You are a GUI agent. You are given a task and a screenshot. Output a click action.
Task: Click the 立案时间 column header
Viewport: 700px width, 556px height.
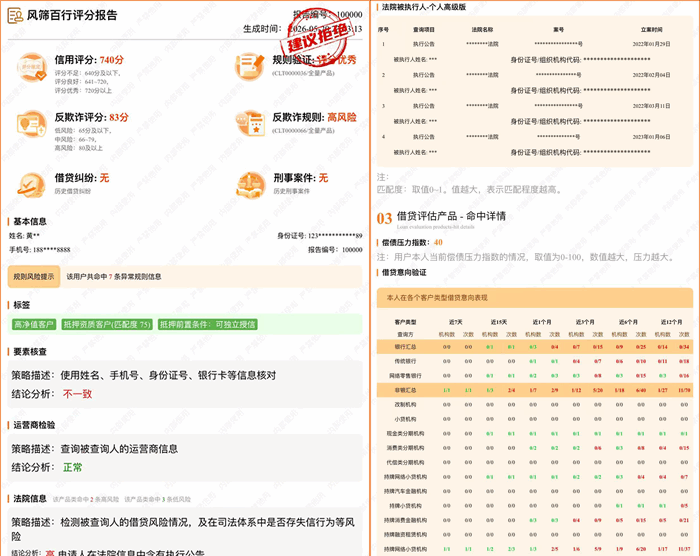651,29
